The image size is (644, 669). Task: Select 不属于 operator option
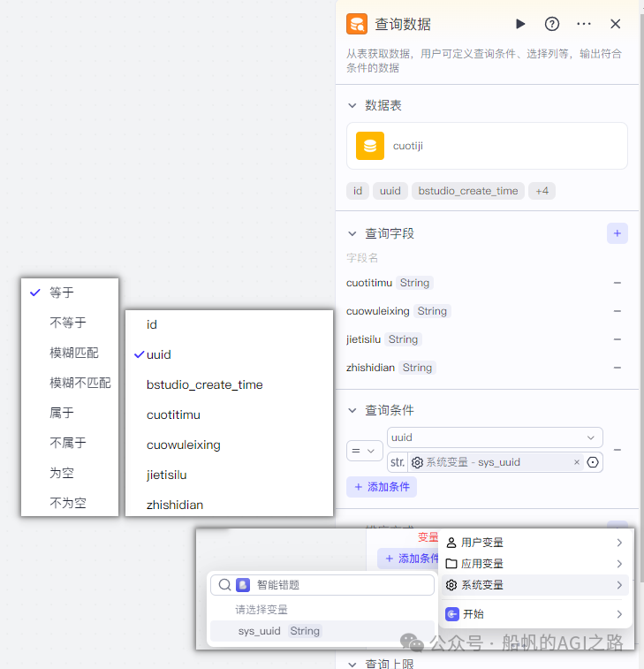click(x=70, y=443)
